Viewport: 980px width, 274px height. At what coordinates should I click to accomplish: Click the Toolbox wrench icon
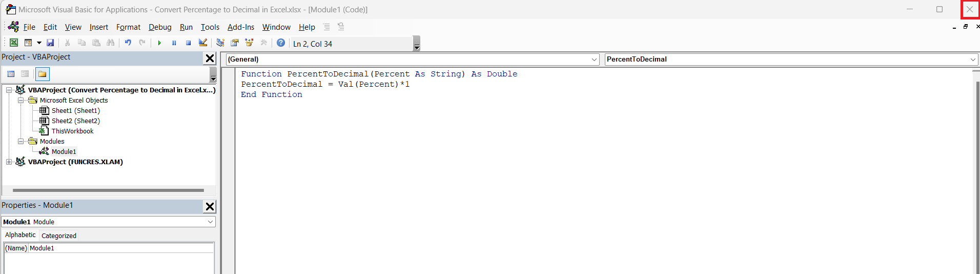point(264,43)
